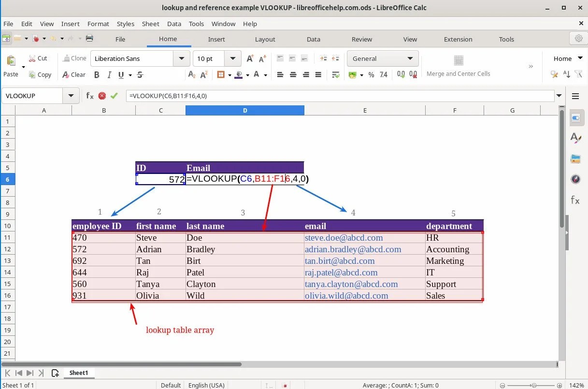Click the Copy button

click(40, 74)
